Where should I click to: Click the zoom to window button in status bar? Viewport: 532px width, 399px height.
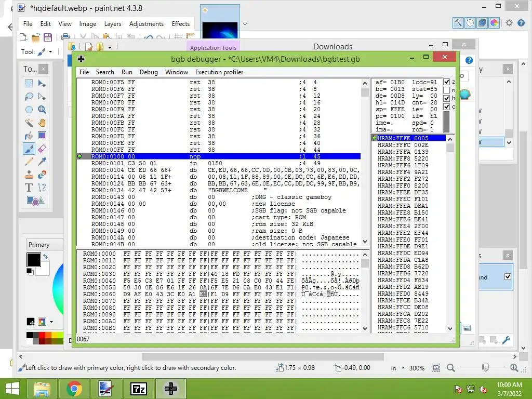[x=436, y=368]
